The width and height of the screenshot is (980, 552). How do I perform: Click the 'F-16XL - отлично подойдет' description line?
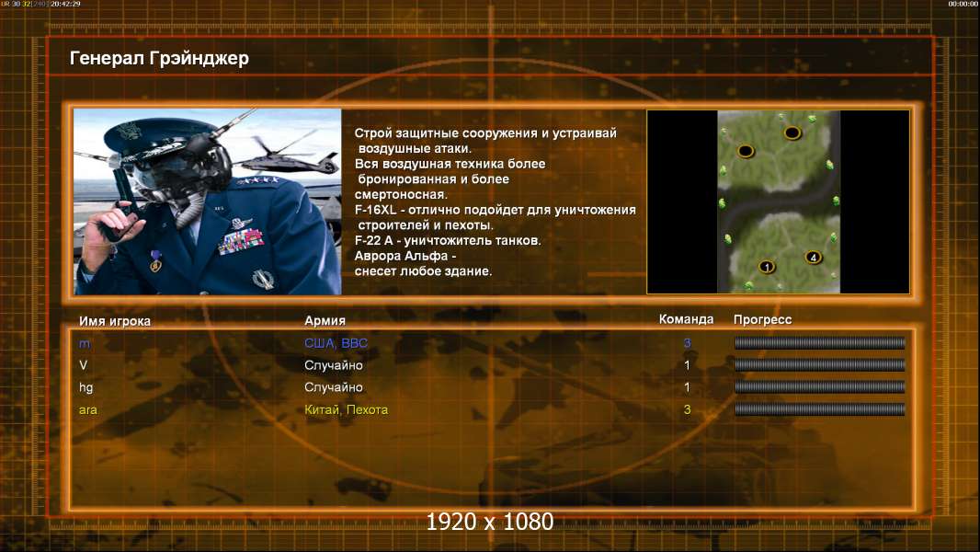(495, 210)
